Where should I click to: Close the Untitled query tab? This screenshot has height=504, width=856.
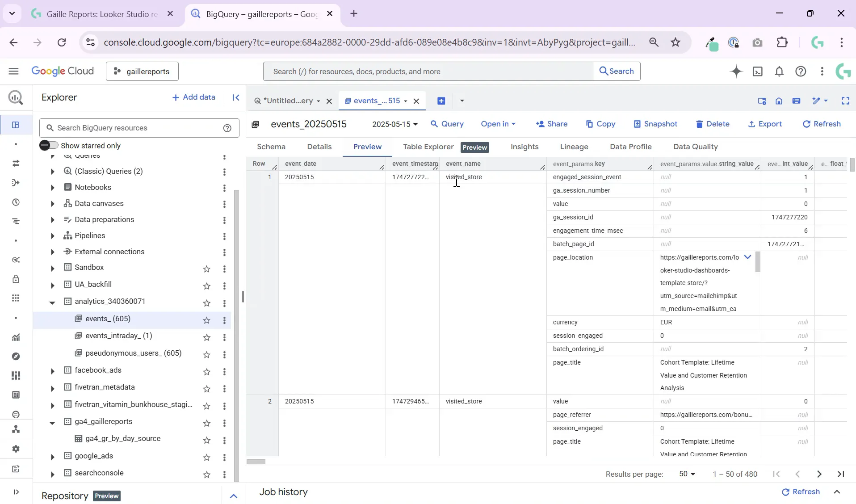329,101
